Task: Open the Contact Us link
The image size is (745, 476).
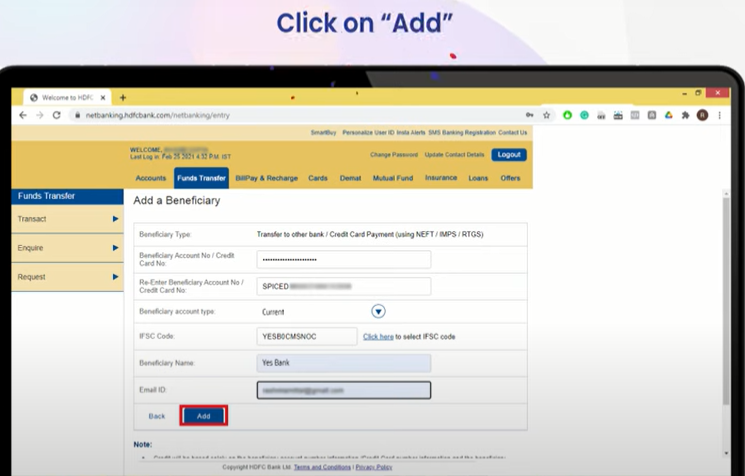Action: pyautogui.click(x=513, y=133)
